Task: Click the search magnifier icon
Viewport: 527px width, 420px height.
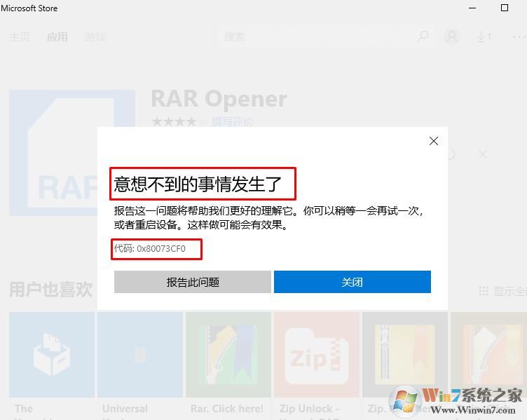Action: point(423,36)
